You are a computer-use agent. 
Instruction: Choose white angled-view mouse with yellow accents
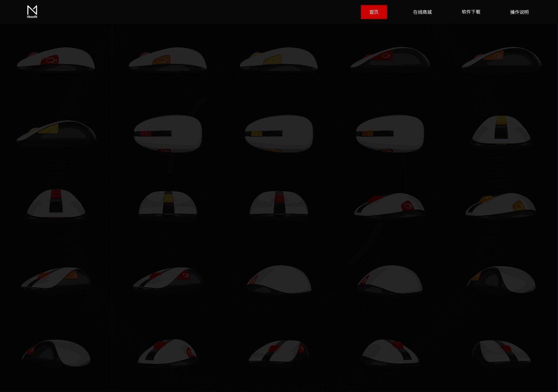(x=501, y=205)
